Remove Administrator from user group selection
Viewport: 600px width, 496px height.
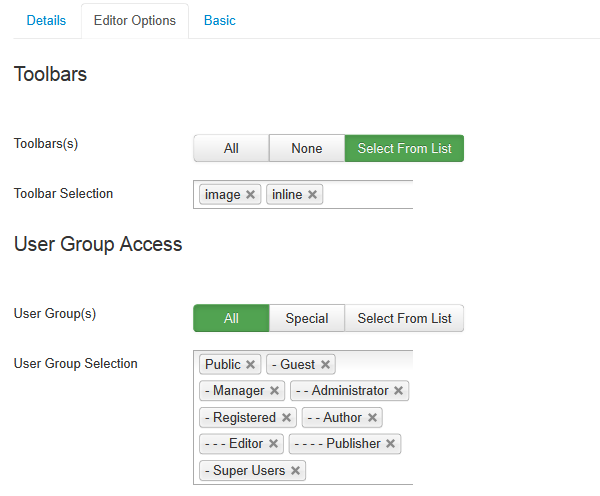[398, 391]
